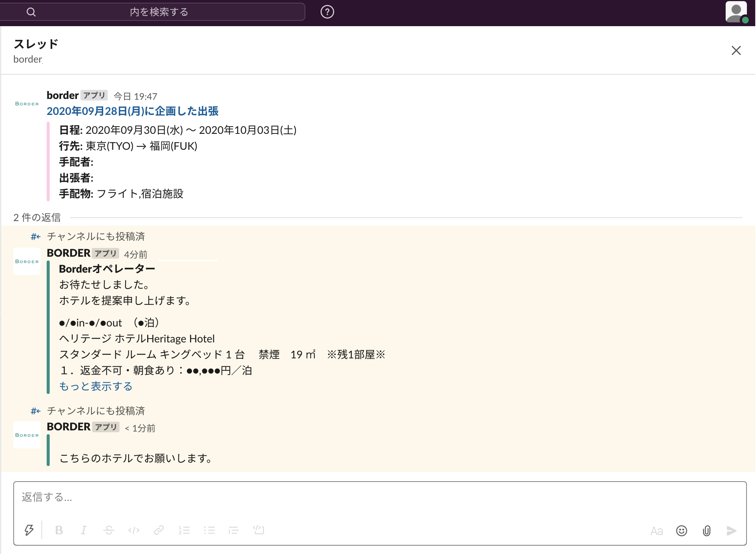Click the < 1分前 timestamp

coord(140,428)
